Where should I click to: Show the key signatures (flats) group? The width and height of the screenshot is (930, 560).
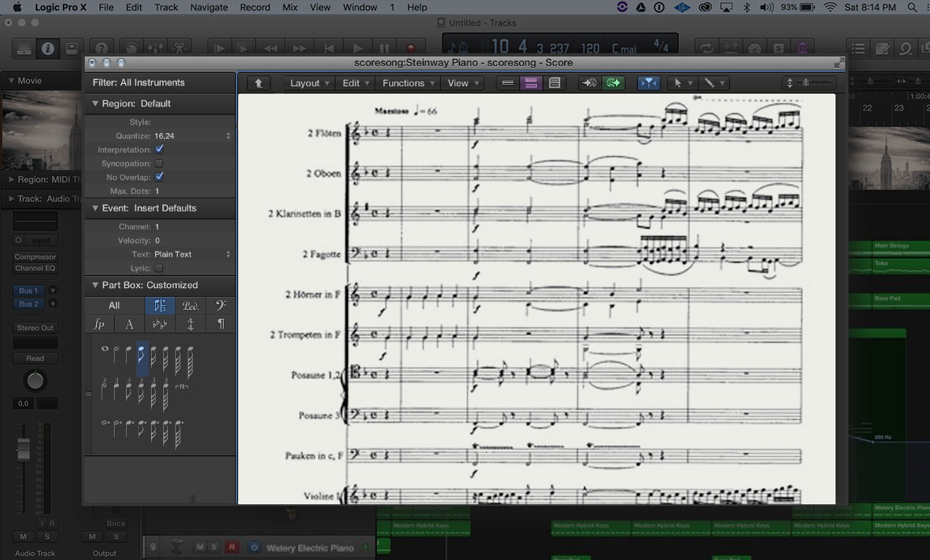pos(160,324)
